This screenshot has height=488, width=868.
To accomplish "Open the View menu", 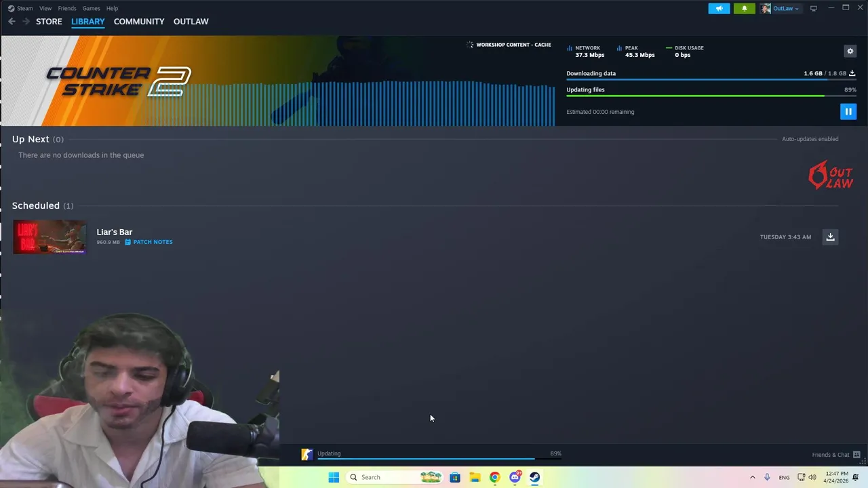I will [45, 8].
